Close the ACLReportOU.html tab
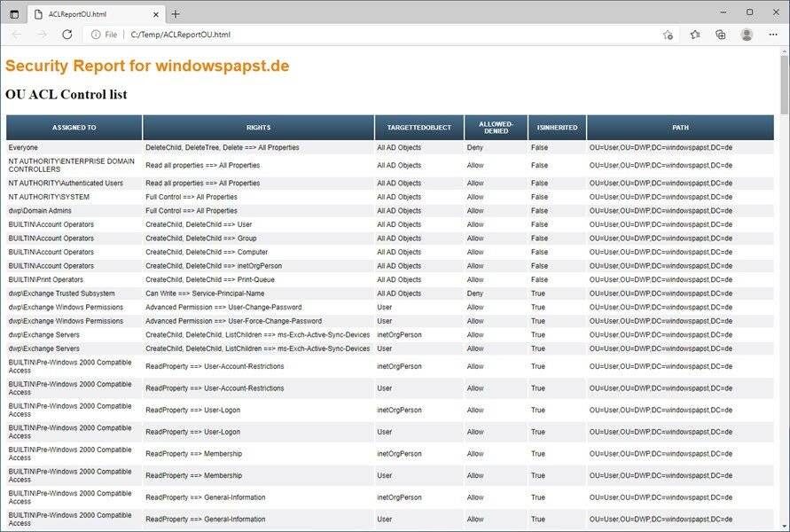 click(155, 13)
